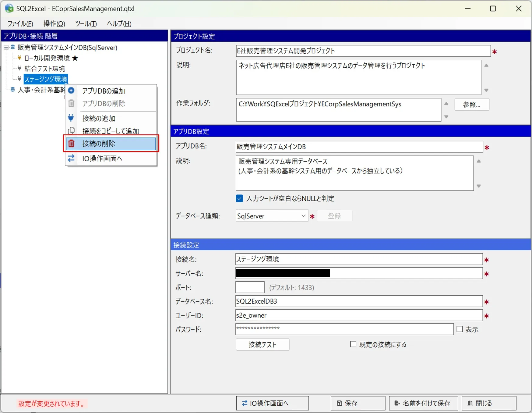Click the arrows icon beside IO操作画面へ in context menu
Image resolution: width=532 pixels, height=413 pixels.
tap(71, 158)
